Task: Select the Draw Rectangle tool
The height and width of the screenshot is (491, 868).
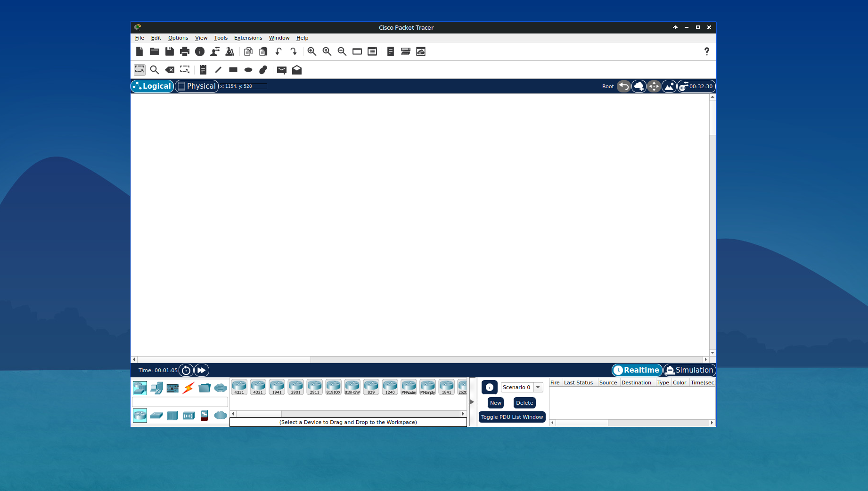Action: coord(233,70)
